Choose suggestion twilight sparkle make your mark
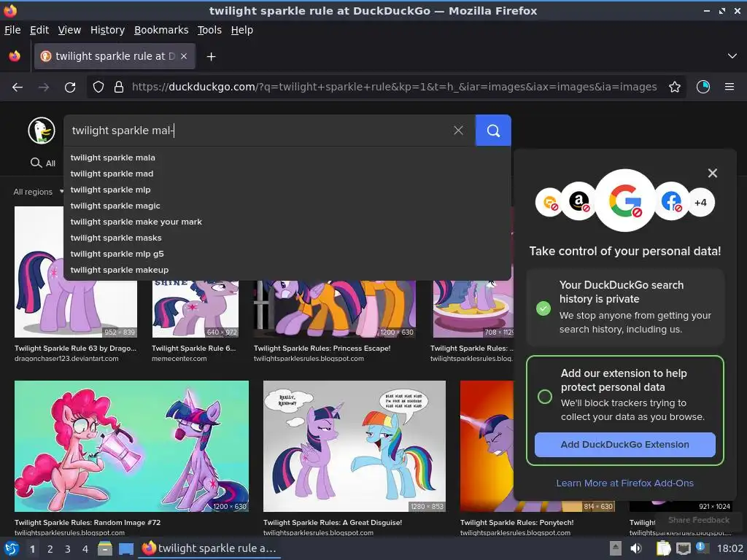The height and width of the screenshot is (560, 747). [x=287, y=222]
